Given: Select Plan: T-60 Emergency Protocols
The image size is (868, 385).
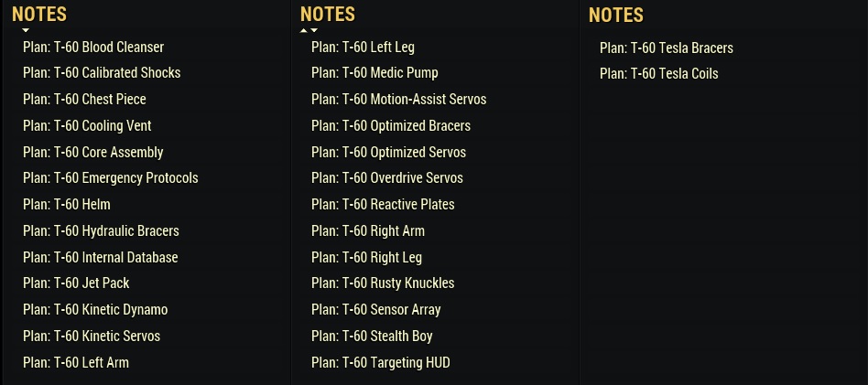Looking at the screenshot, I should [x=110, y=177].
